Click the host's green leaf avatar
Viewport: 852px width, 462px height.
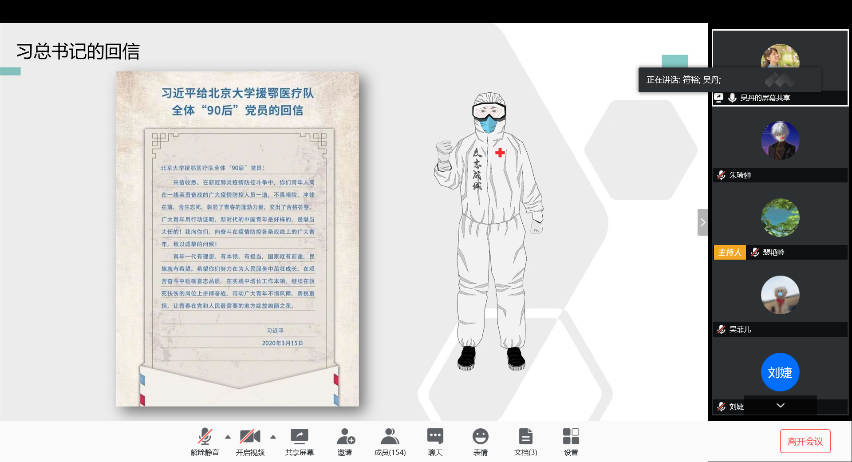780,217
